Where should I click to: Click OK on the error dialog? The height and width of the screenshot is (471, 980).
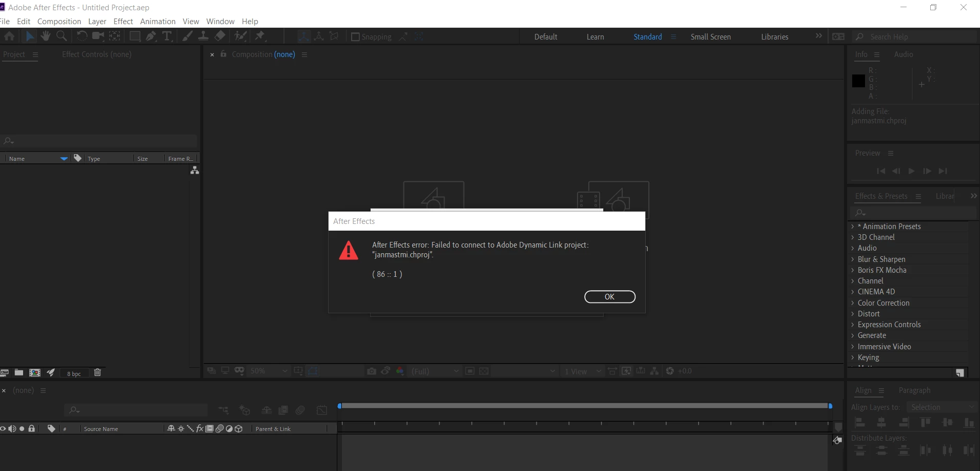tap(609, 296)
